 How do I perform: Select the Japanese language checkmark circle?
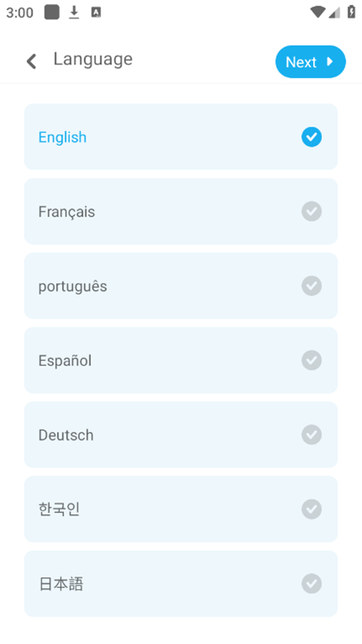(x=311, y=584)
